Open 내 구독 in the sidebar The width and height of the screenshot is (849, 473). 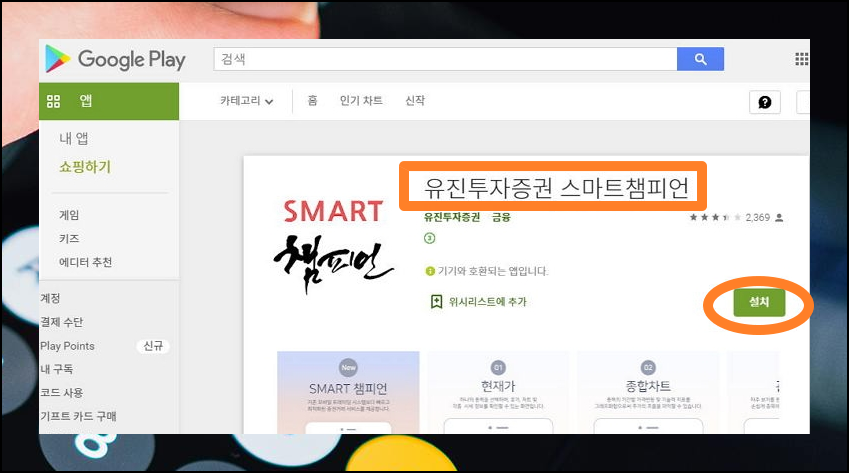tap(56, 369)
